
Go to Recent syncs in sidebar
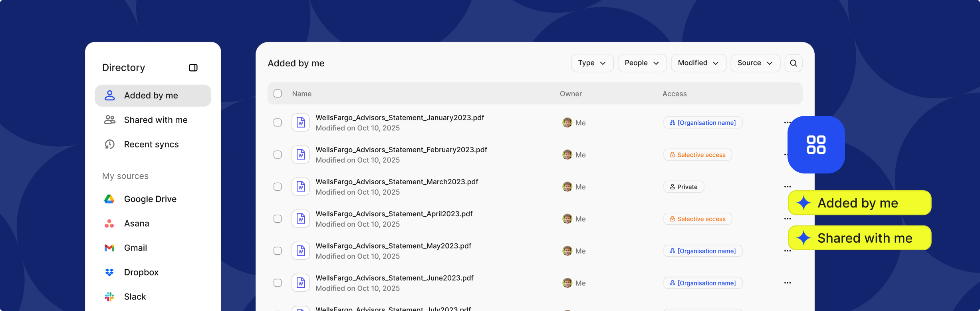pyautogui.click(x=151, y=144)
